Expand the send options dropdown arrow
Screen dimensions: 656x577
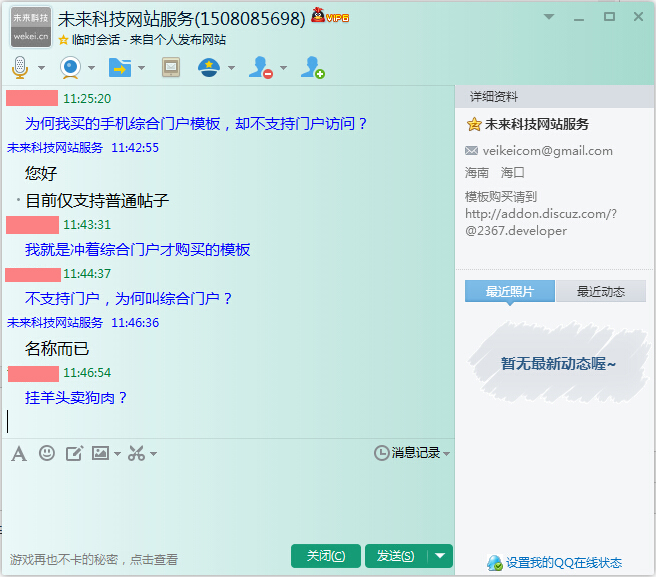click(440, 556)
